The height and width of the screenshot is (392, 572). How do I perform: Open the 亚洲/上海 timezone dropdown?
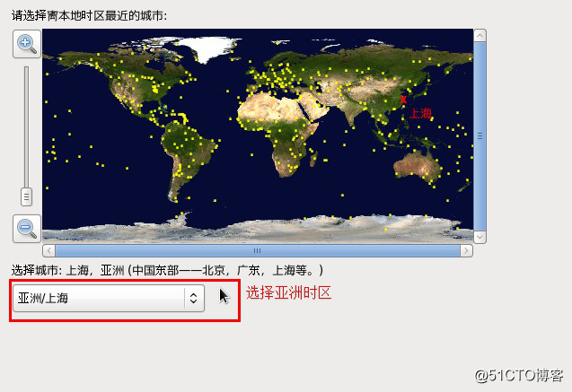pyautogui.click(x=109, y=299)
